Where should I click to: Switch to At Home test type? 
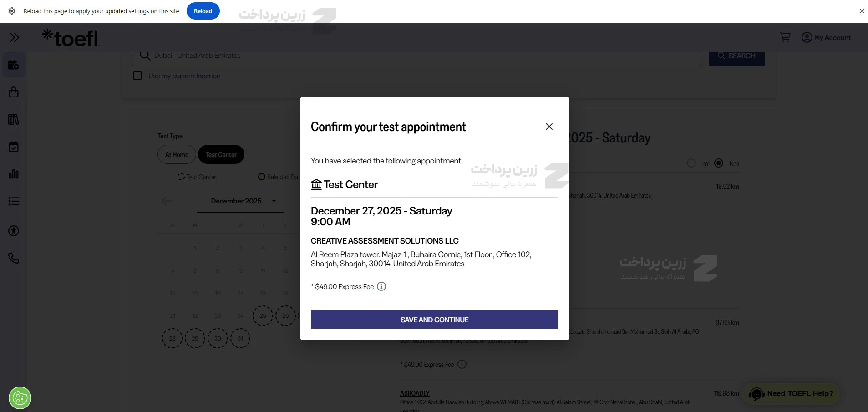(177, 155)
